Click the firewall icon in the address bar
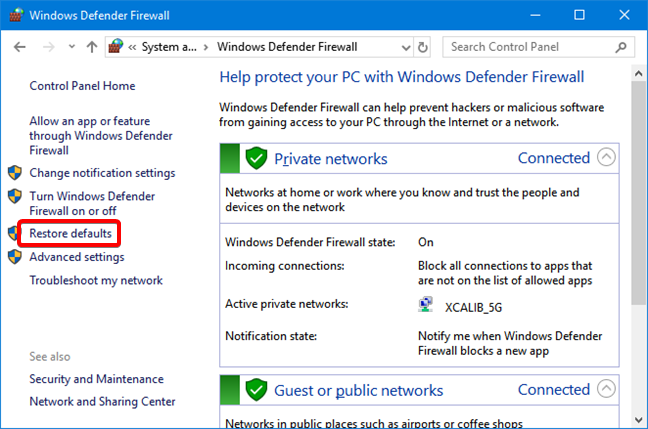Screen dimensions: 648x429 [x=116, y=46]
